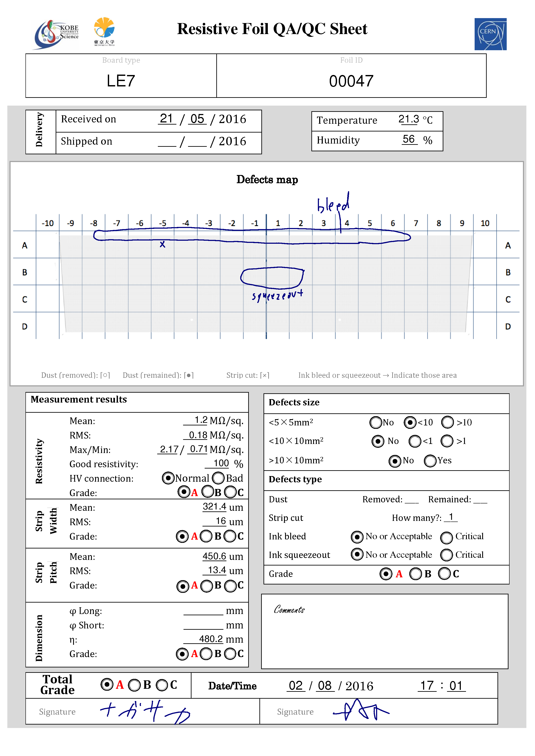Click the left Signature field
535x756 pixels.
[143, 712]
